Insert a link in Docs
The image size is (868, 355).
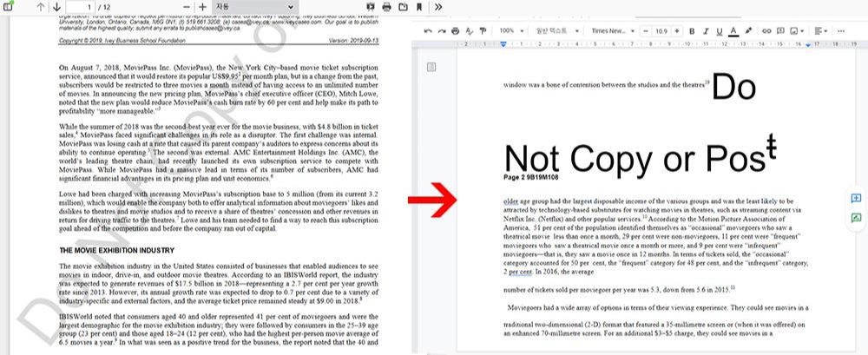coord(766,31)
